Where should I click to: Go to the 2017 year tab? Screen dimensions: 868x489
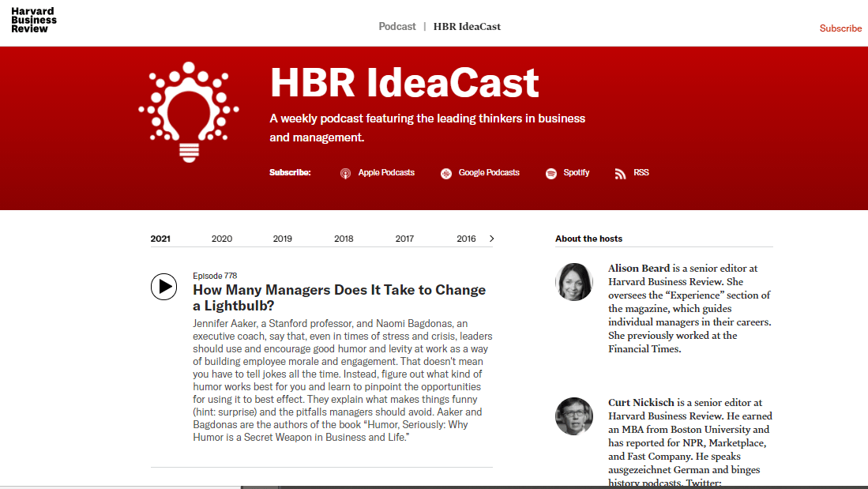click(x=404, y=239)
